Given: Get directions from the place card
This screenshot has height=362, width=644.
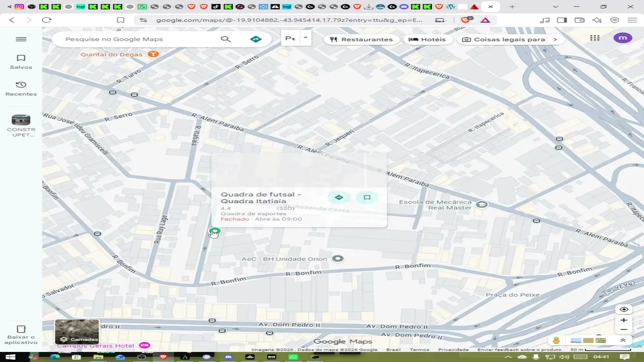Looking at the screenshot, I should click(x=339, y=198).
